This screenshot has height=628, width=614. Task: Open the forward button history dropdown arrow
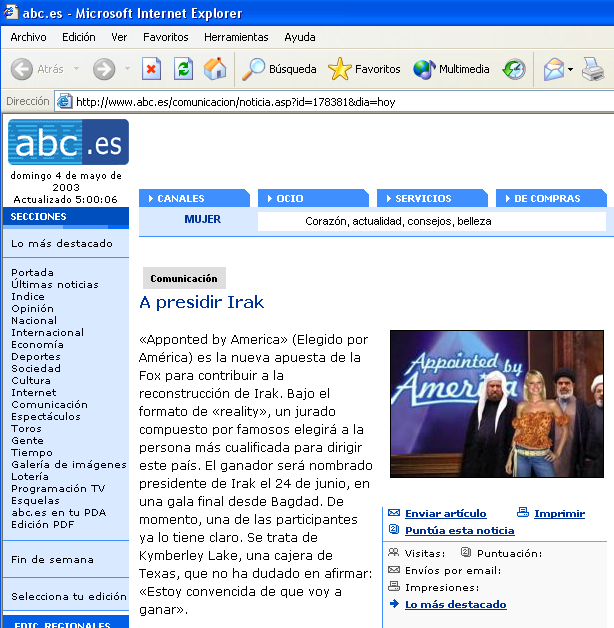(127, 69)
